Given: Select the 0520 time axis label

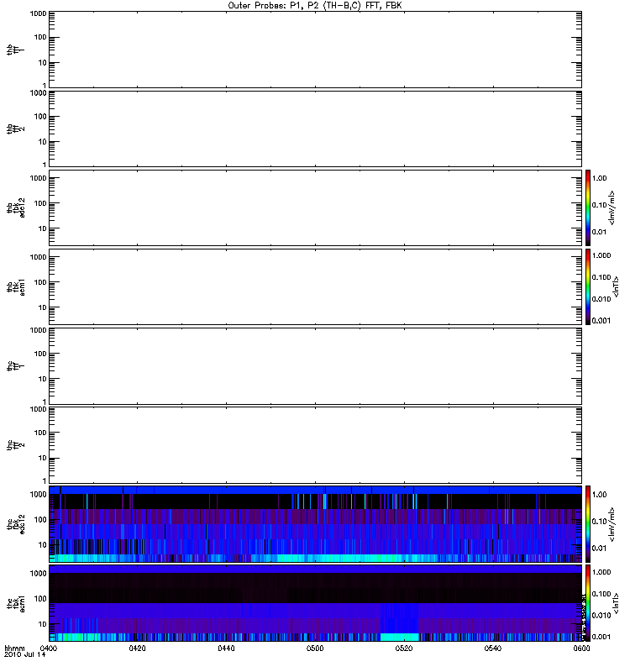Looking at the screenshot, I should [404, 648].
